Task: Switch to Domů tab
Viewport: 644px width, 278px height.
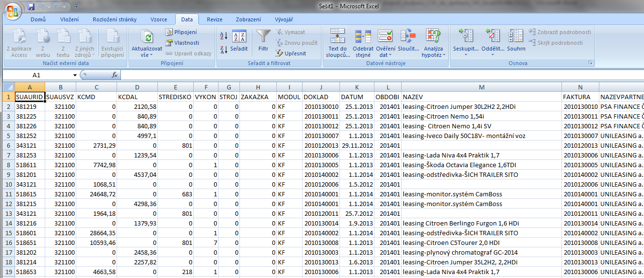Action: coord(38,19)
